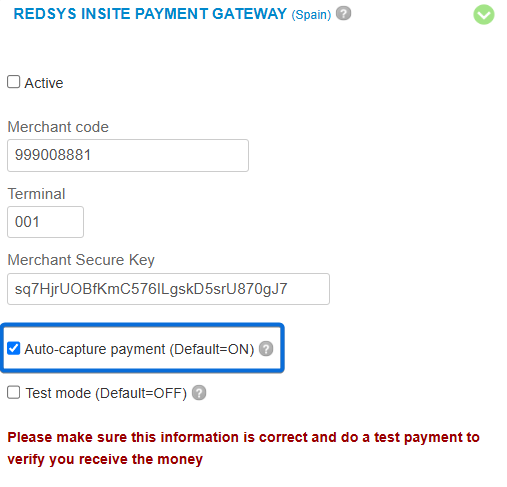
Task: Click the Terminal label
Action: point(36,194)
